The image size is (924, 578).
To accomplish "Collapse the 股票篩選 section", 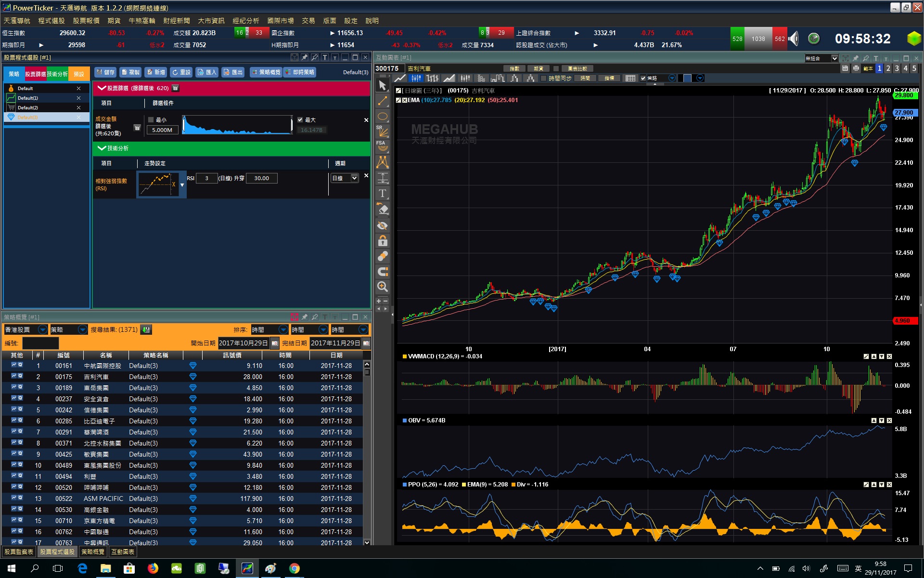I will coord(102,88).
